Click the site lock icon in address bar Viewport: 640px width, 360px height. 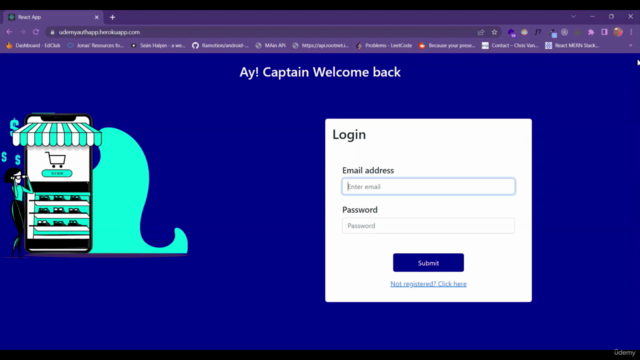[x=52, y=32]
